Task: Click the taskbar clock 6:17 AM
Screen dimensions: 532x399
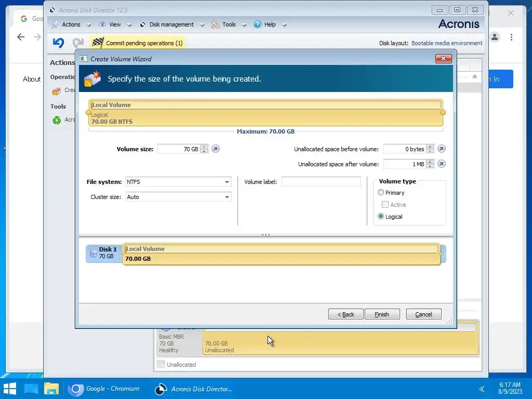Action: [x=510, y=385]
